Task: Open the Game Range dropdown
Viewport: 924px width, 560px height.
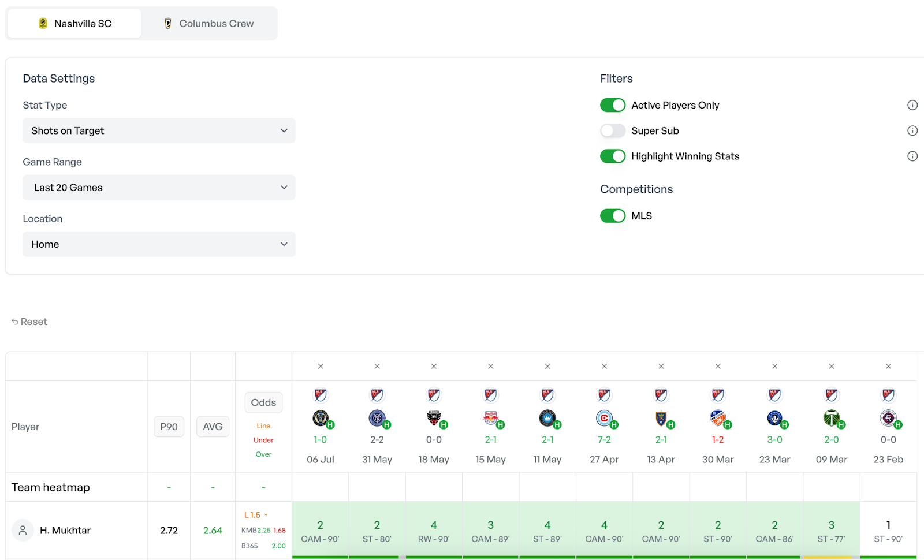Action: pyautogui.click(x=159, y=188)
